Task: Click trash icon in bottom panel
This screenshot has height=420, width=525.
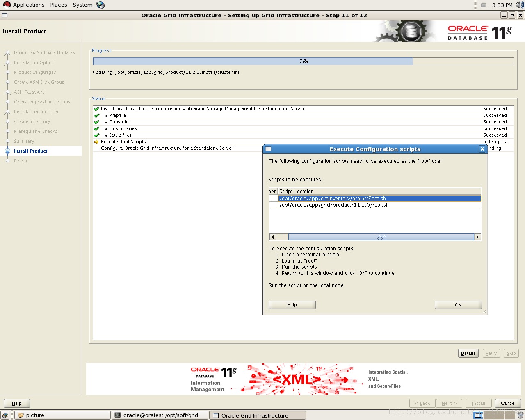Action: pyautogui.click(x=520, y=415)
